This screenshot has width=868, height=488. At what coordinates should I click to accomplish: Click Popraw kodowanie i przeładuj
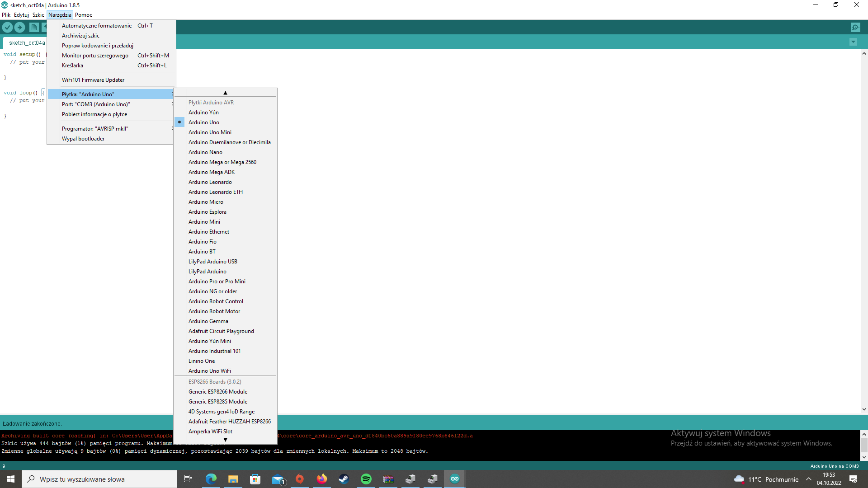pyautogui.click(x=111, y=46)
